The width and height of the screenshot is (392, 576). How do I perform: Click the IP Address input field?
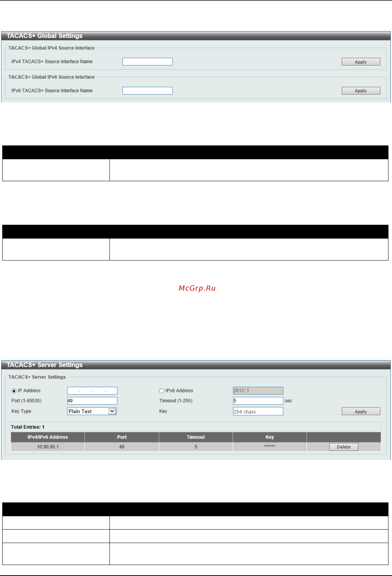[x=92, y=391]
